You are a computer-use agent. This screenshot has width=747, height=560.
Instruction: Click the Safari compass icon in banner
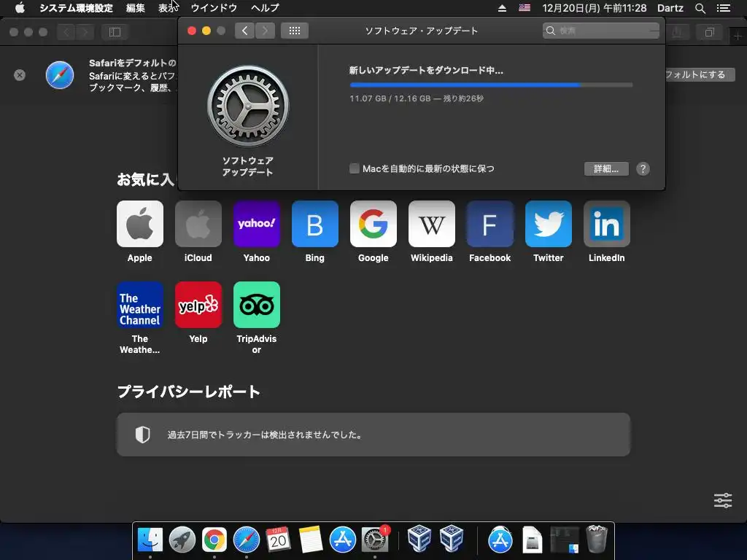[60, 75]
